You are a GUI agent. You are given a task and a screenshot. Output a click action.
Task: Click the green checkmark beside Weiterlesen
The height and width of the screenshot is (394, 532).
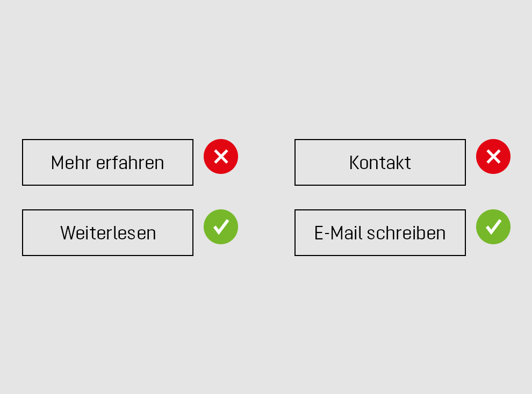pos(221,227)
